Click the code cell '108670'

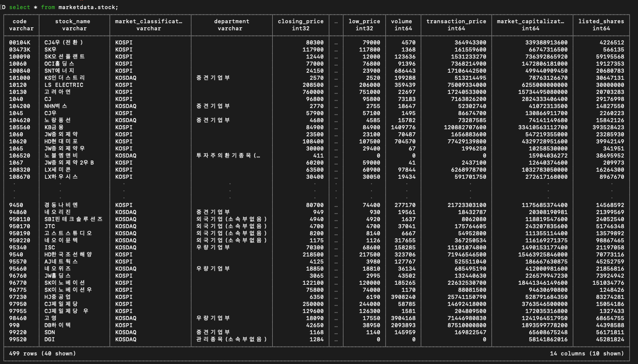tap(20, 177)
